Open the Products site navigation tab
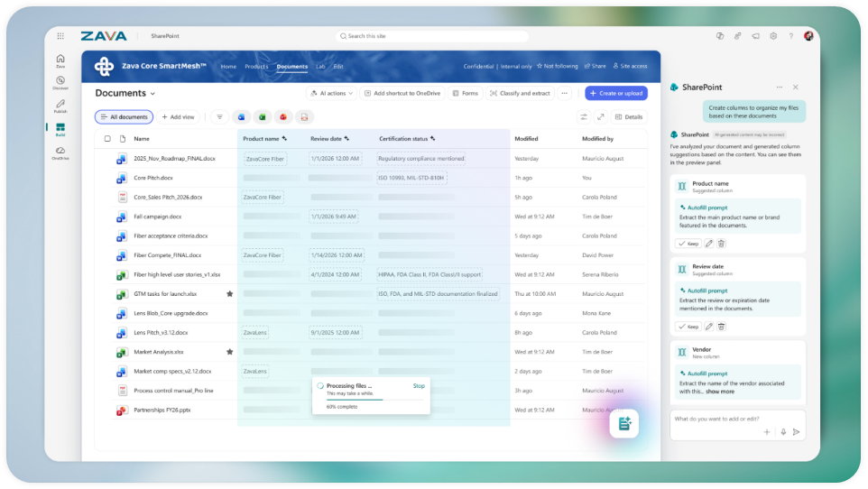 [x=256, y=67]
